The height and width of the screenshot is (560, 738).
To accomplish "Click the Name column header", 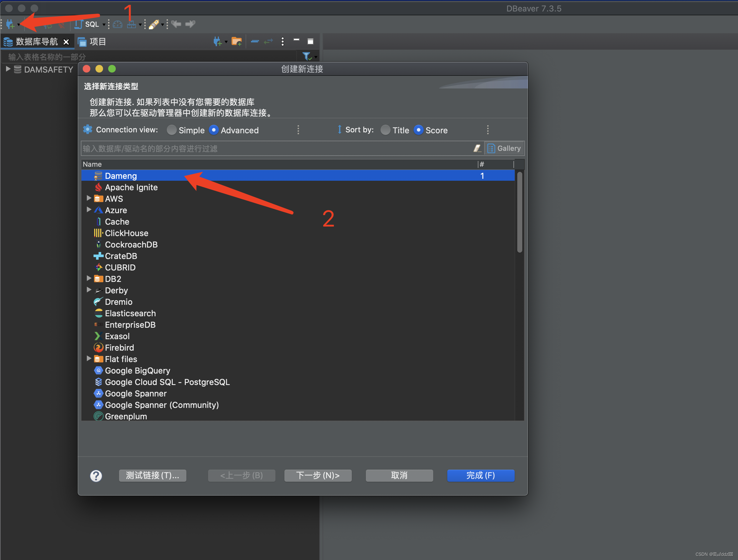I will [279, 164].
